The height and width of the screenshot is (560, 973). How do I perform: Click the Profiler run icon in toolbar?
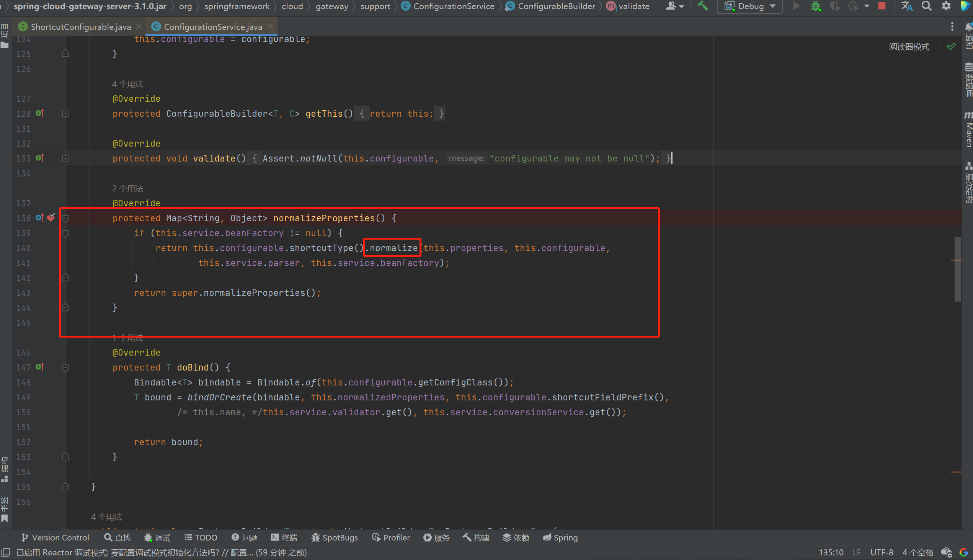click(x=853, y=6)
